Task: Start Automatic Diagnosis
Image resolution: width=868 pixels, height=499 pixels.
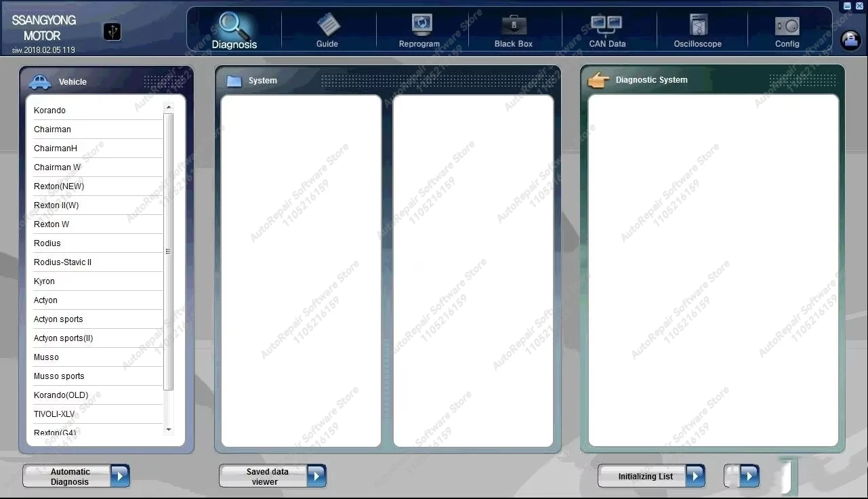Action: 76,476
